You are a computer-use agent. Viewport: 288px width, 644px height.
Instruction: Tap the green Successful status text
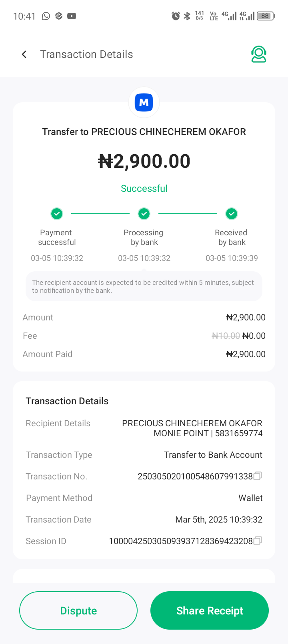click(x=144, y=189)
